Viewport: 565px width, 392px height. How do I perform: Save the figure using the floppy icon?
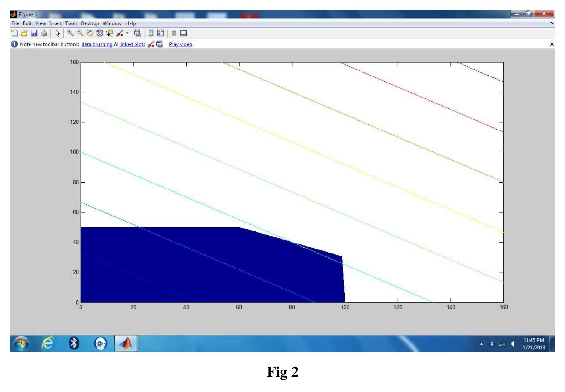point(34,33)
